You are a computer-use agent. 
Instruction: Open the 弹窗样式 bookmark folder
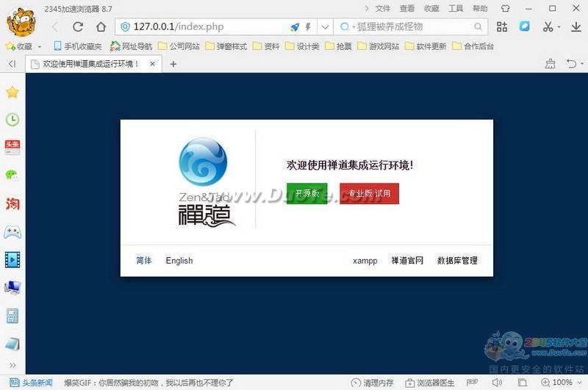226,46
